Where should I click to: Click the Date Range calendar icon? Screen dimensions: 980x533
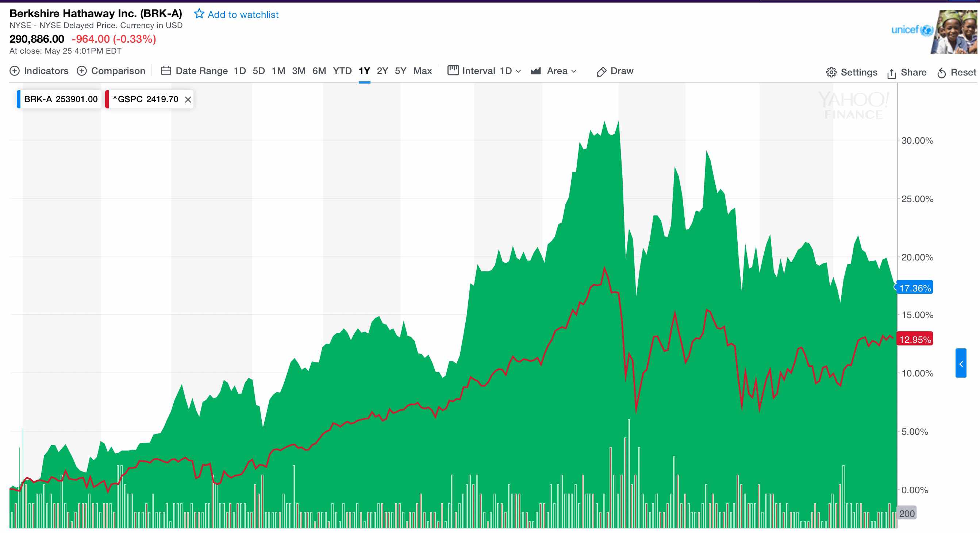coord(166,71)
